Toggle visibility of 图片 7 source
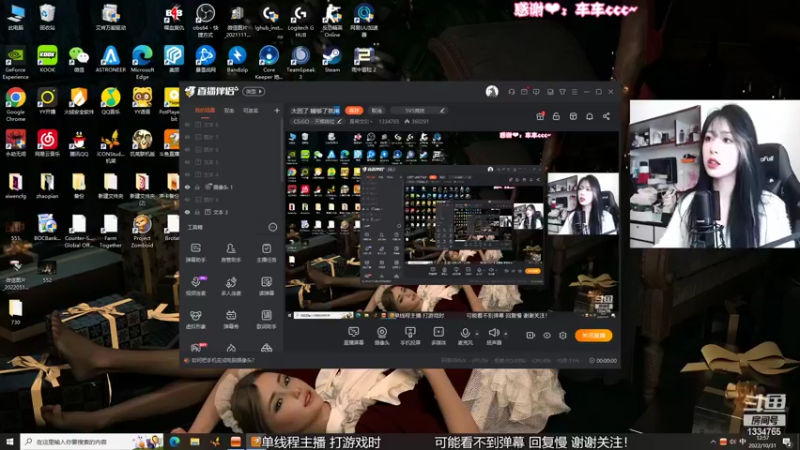Image resolution: width=800 pixels, height=450 pixels. pos(187,137)
